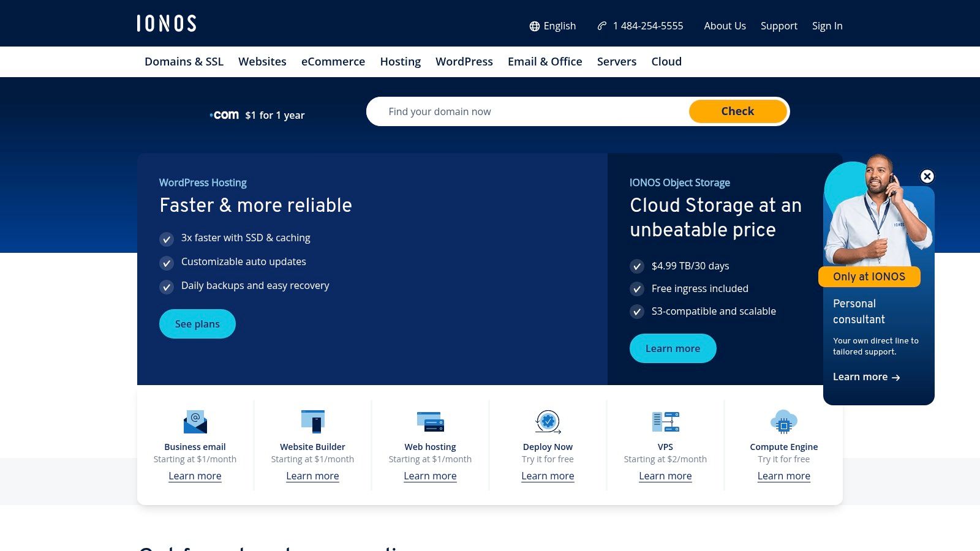Open the Servers menu
This screenshot has width=980, height=551.
point(617,61)
